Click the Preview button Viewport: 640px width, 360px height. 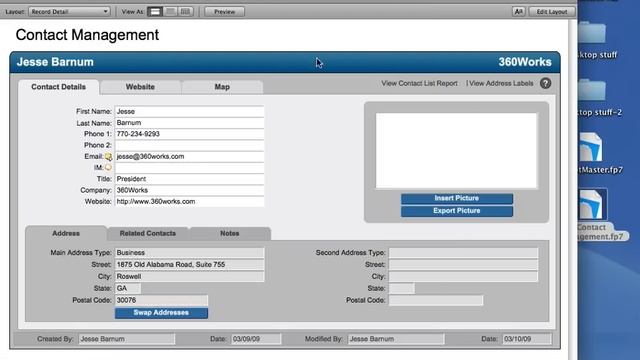point(224,11)
